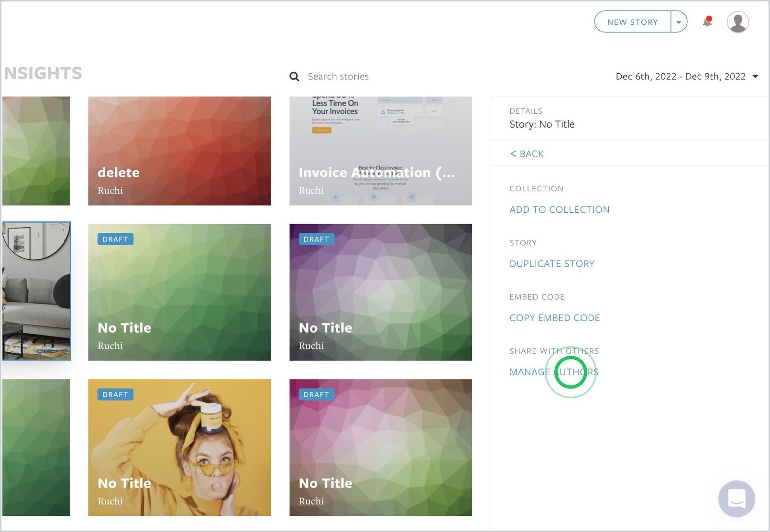Screen dimensions: 770x532
Task: Open the pink-green draft No Title card
Action: pyautogui.click(x=381, y=447)
